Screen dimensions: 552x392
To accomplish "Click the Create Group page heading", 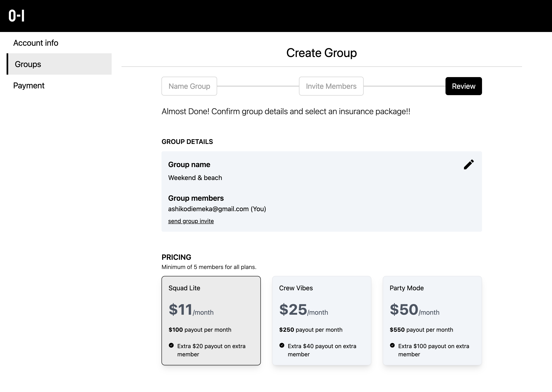I will click(321, 53).
